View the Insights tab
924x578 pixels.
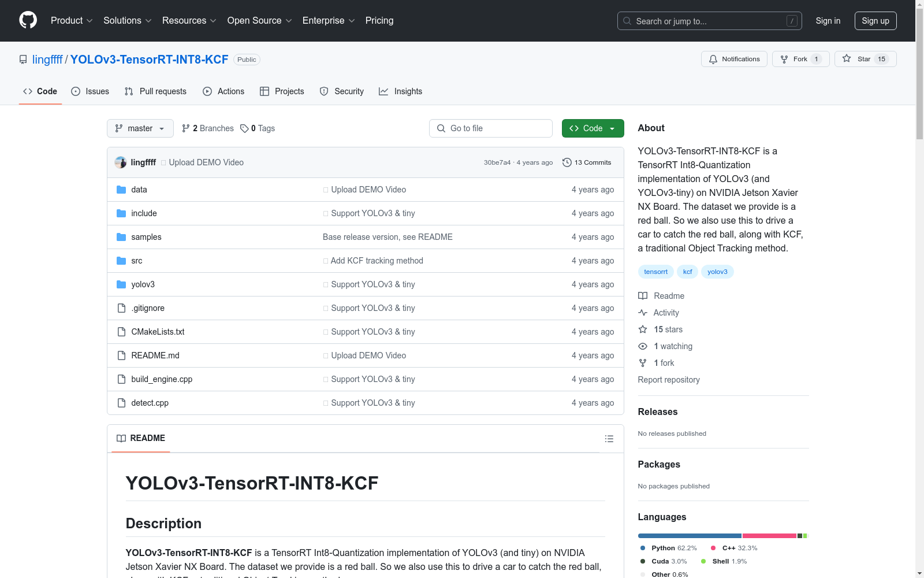pos(400,91)
